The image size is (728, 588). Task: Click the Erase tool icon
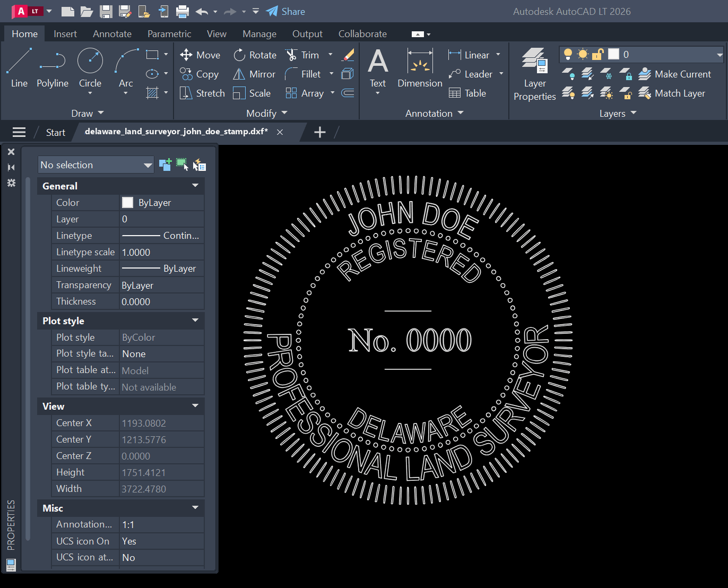click(x=348, y=55)
